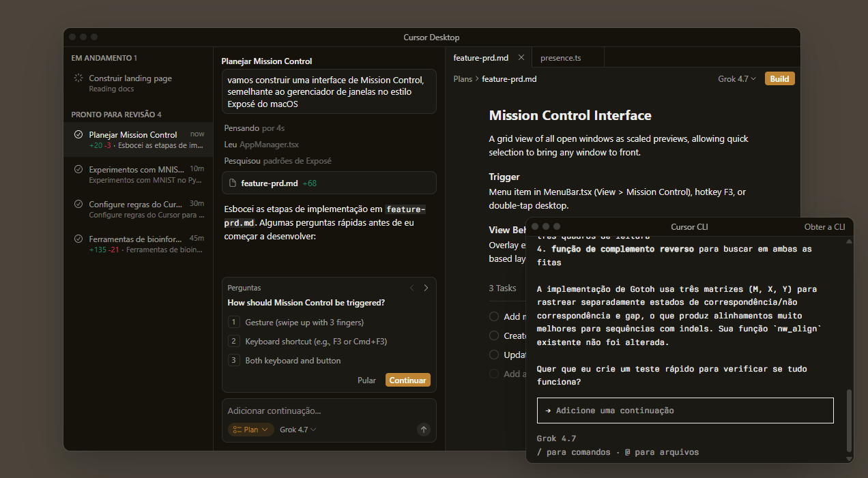The image size is (868, 478).
Task: Click Plans in the breadcrumb
Action: coord(463,79)
